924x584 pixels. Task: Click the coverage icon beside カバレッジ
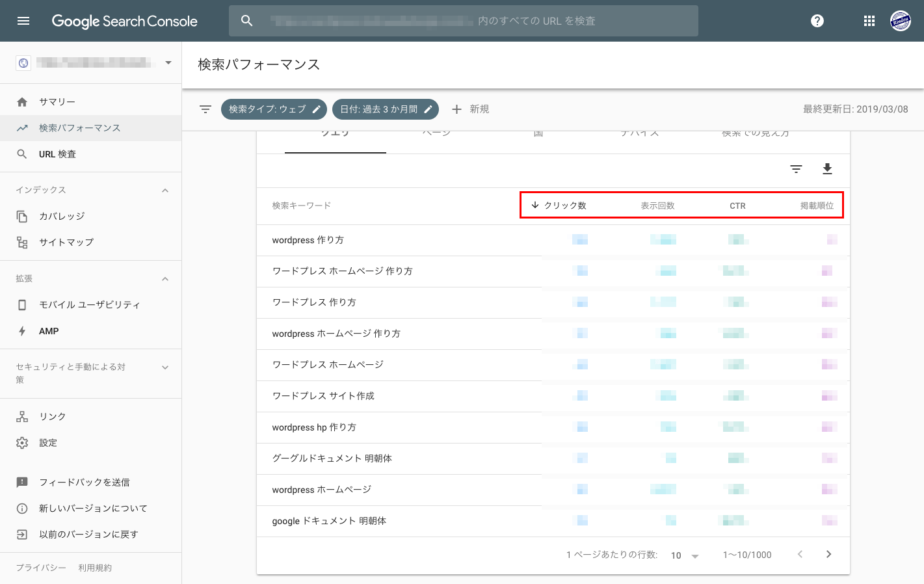pyautogui.click(x=22, y=216)
